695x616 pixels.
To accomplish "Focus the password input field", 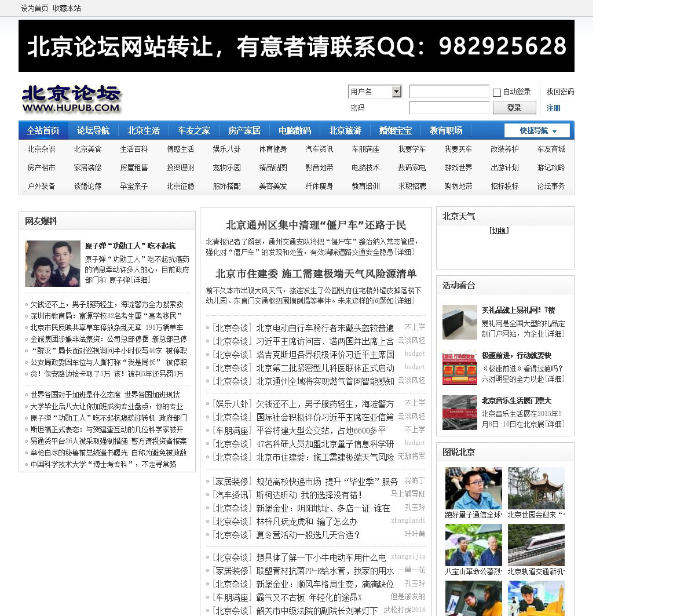I will pyautogui.click(x=449, y=108).
